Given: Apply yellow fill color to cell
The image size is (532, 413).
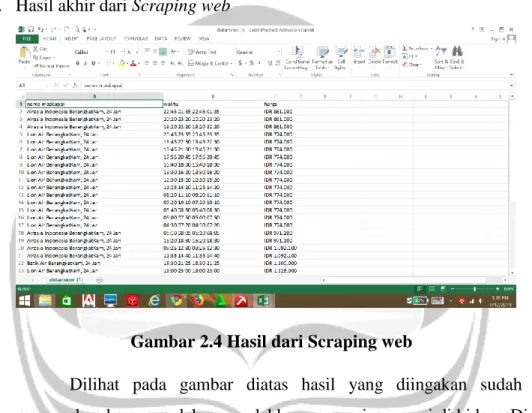Looking at the screenshot, I should [121, 63].
